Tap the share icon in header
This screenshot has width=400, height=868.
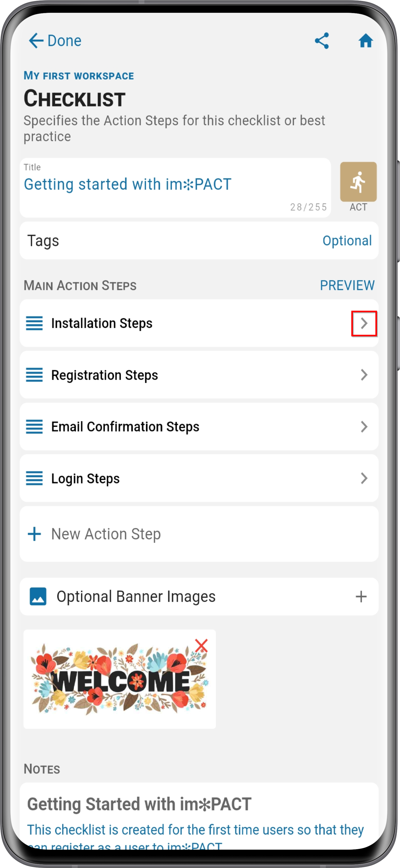[x=322, y=41]
